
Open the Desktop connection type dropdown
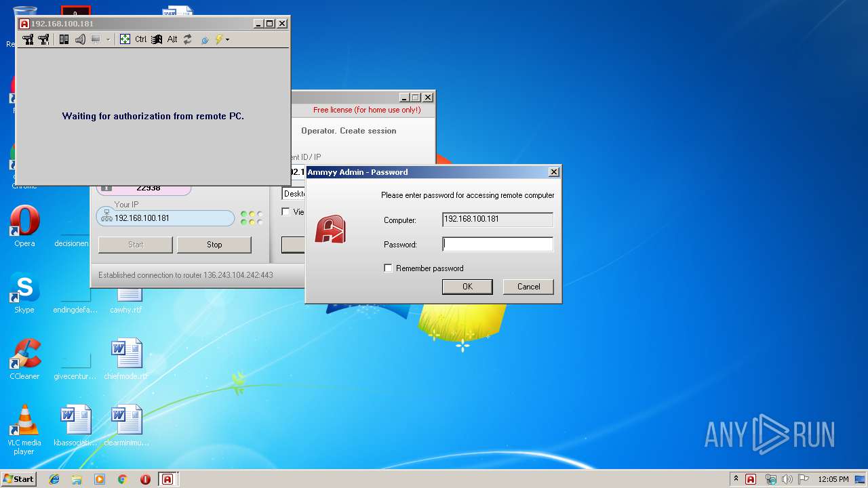click(294, 194)
